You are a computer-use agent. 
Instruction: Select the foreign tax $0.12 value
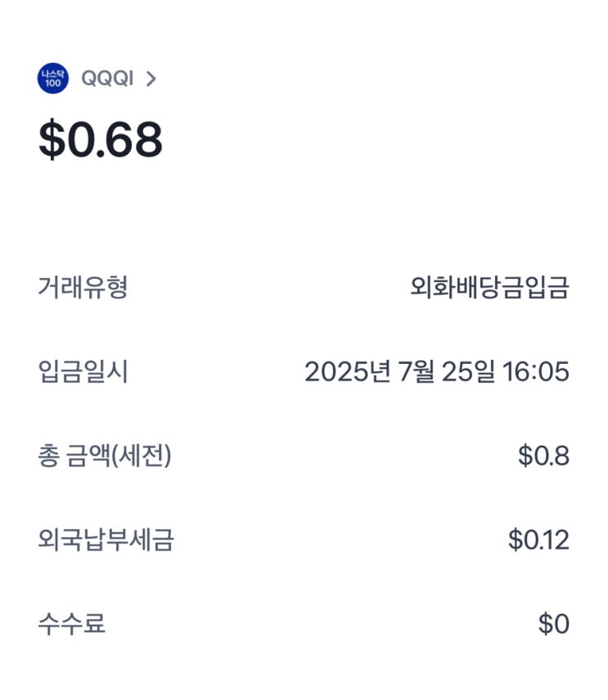[538, 541]
